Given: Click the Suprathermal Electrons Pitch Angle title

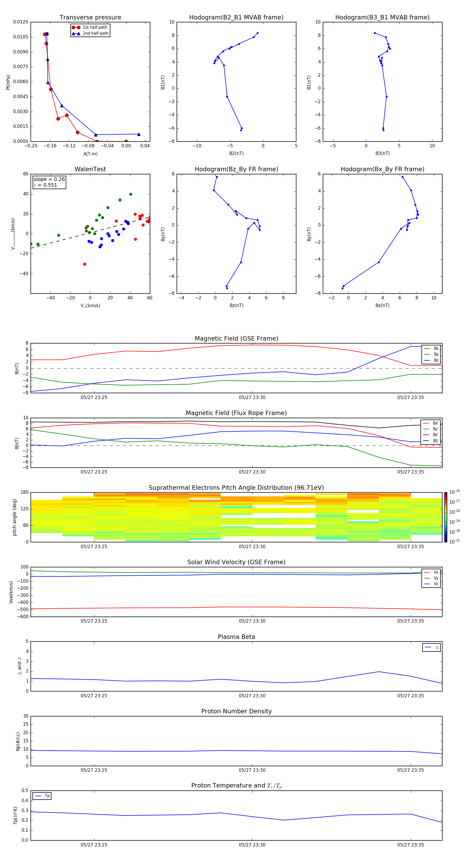Looking at the screenshot, I should pyautogui.click(x=236, y=488).
